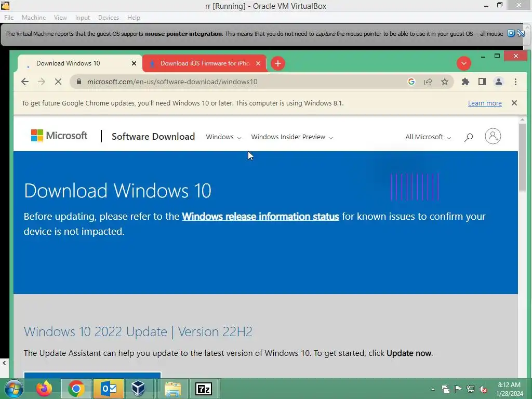Toggle Chrome side panel
Image resolution: width=532 pixels, height=399 pixels.
(x=482, y=82)
